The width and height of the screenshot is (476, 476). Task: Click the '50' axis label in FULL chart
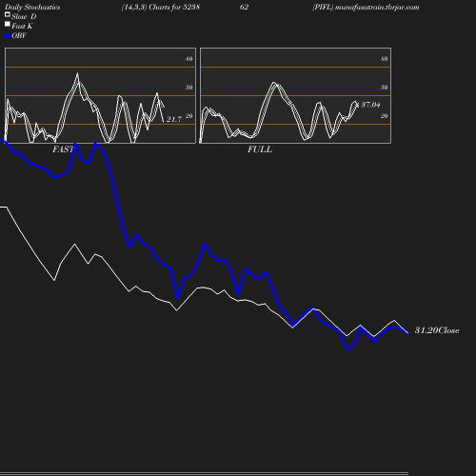pyautogui.click(x=385, y=88)
